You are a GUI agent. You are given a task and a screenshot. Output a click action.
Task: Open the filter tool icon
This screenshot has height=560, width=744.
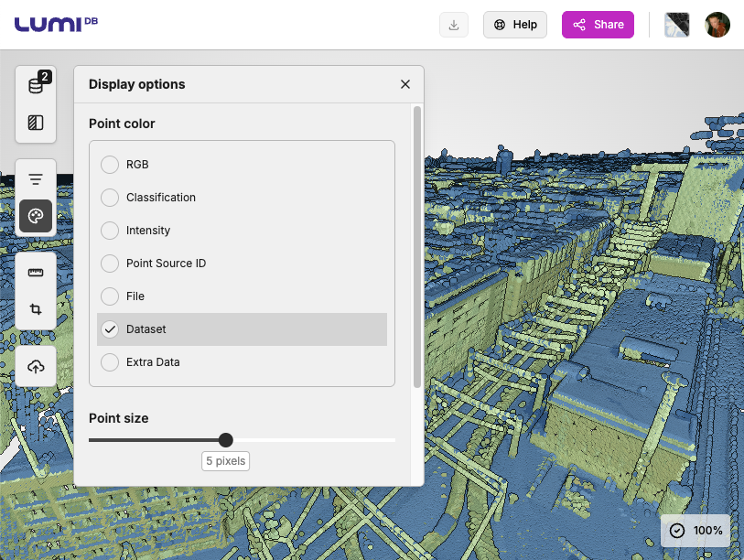coord(36,179)
